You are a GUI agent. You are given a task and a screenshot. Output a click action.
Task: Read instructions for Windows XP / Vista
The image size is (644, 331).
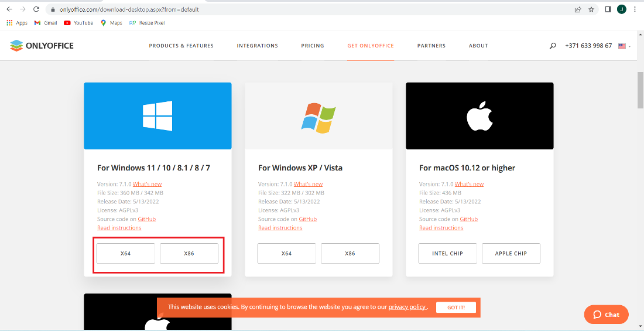[280, 228]
